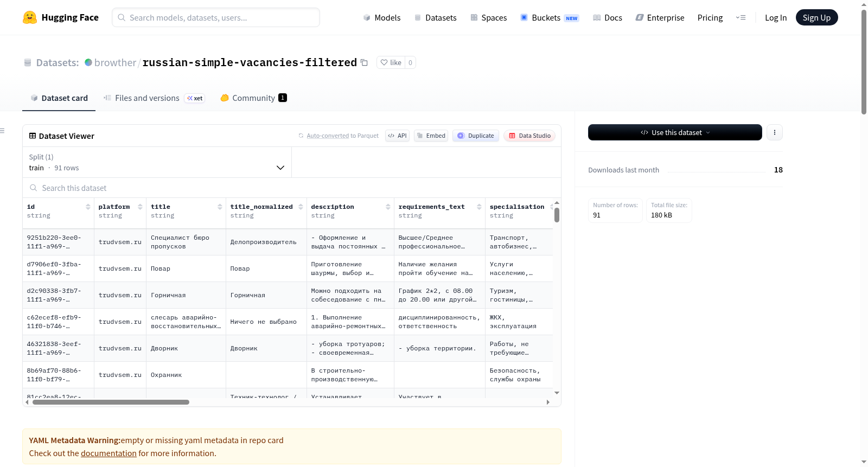Go to Enterprise page
Screen dimensions: 868x467
pos(660,17)
